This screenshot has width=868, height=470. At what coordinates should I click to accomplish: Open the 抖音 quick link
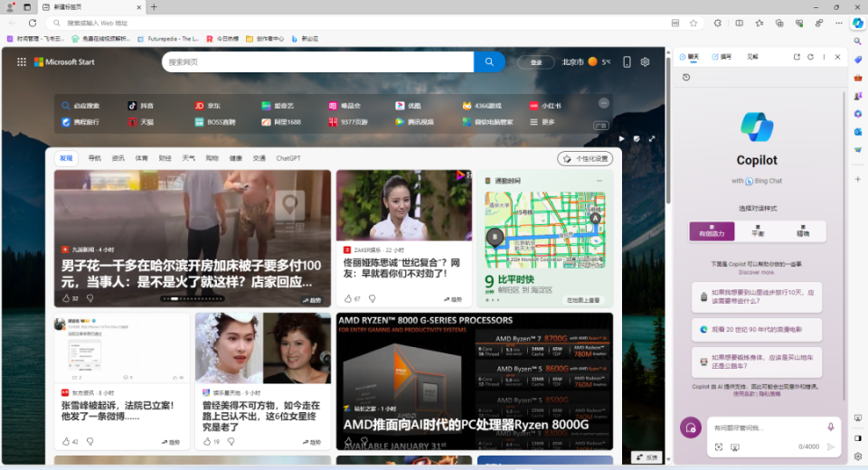(x=141, y=106)
